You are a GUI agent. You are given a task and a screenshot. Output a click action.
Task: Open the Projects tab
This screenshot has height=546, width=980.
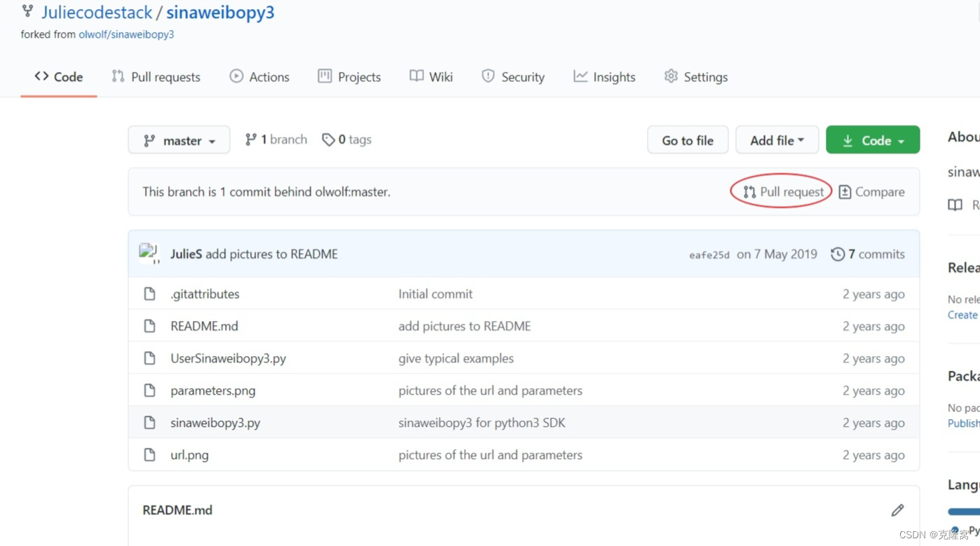coord(349,77)
